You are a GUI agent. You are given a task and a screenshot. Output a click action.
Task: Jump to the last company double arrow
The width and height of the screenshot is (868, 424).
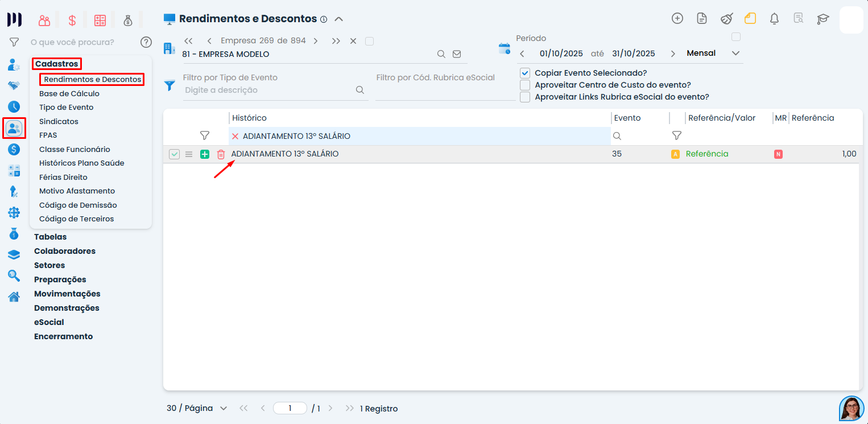[336, 41]
